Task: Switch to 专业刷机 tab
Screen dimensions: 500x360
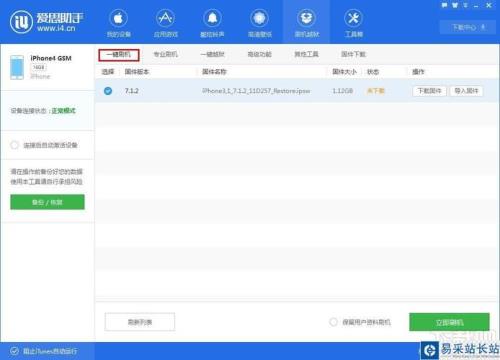Action: (x=166, y=54)
